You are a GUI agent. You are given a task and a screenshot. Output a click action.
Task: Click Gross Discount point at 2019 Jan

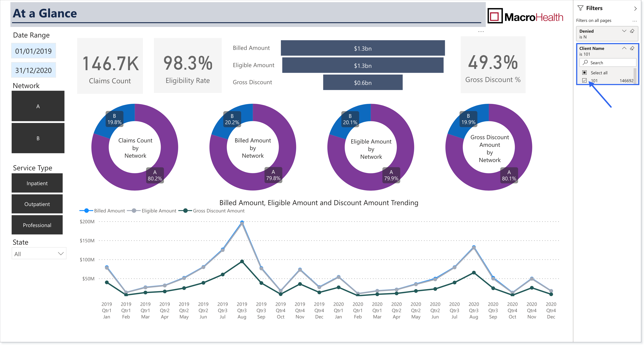coord(107,283)
